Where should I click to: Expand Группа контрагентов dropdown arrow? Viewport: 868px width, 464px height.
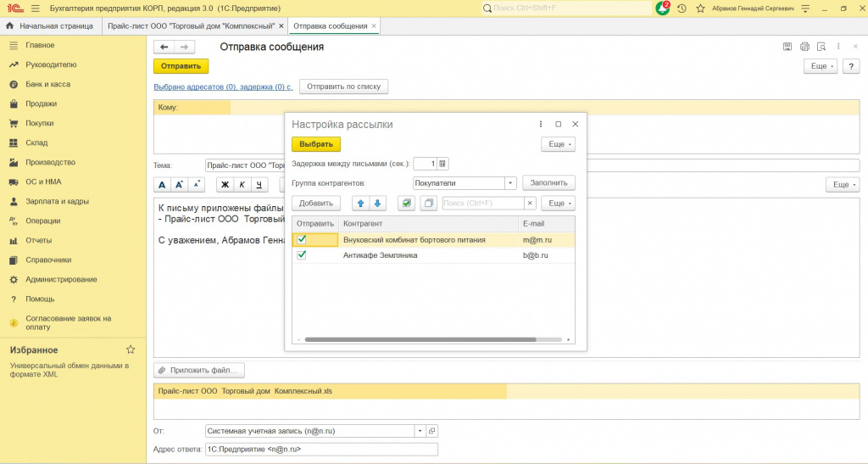click(510, 182)
